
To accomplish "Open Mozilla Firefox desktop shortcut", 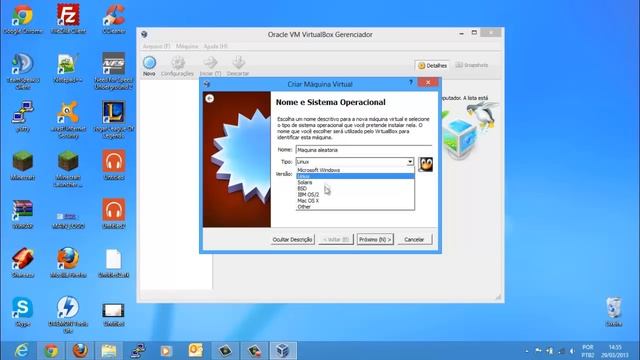I will click(x=68, y=263).
